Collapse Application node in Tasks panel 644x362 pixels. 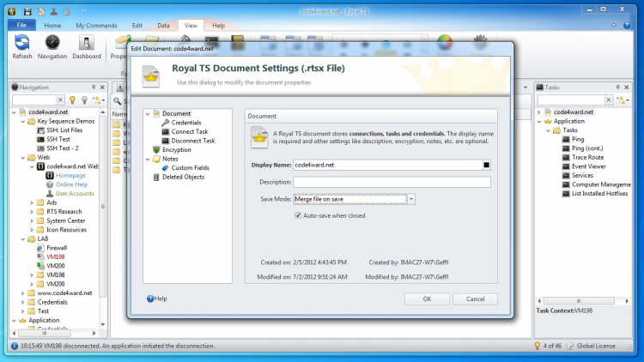click(x=539, y=121)
